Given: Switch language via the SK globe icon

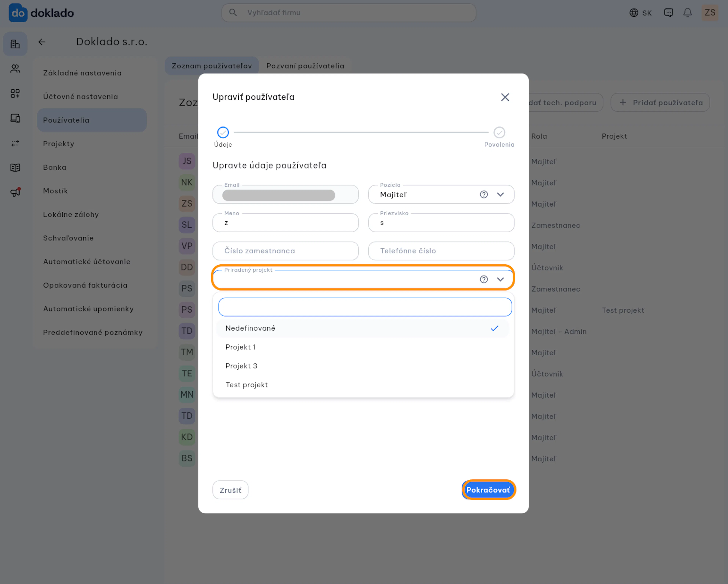Looking at the screenshot, I should coord(640,13).
